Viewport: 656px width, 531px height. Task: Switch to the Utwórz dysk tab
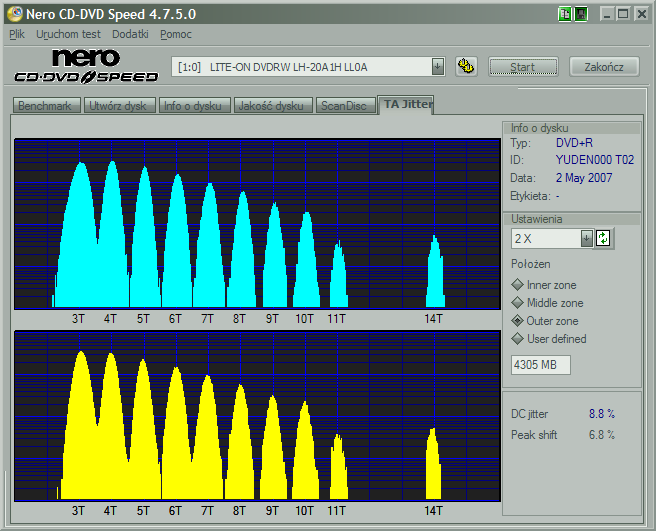(x=119, y=105)
